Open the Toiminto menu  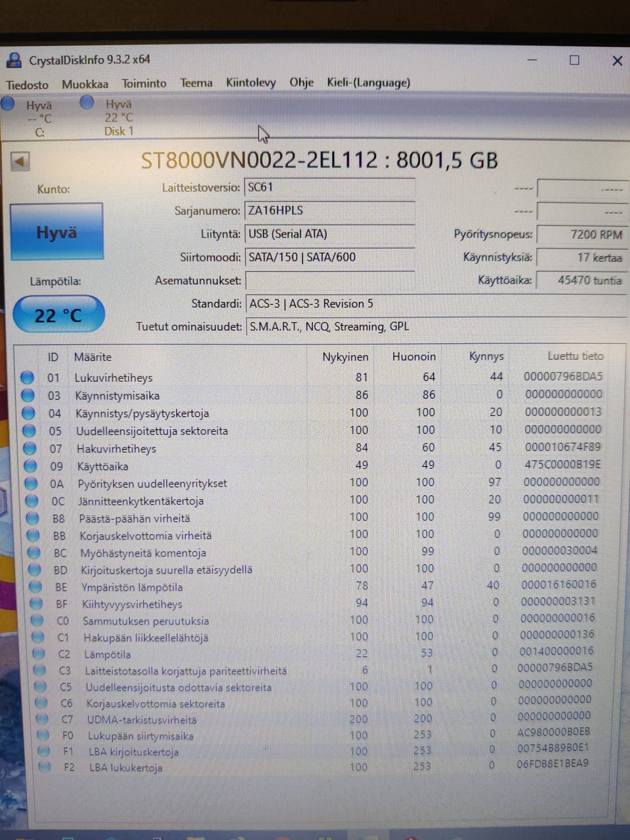[x=144, y=83]
